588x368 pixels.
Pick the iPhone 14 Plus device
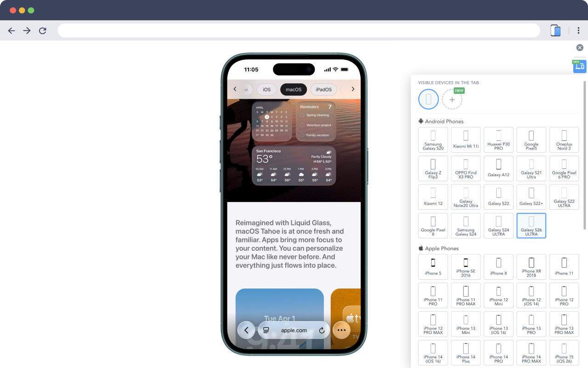[x=466, y=353]
